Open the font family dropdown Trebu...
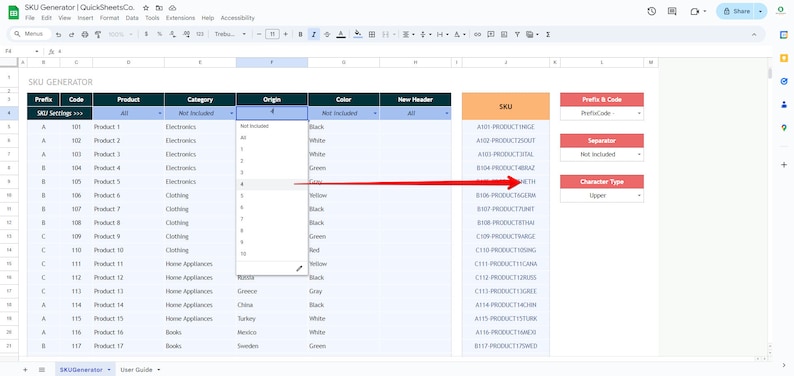The width and height of the screenshot is (794, 376). [230, 34]
